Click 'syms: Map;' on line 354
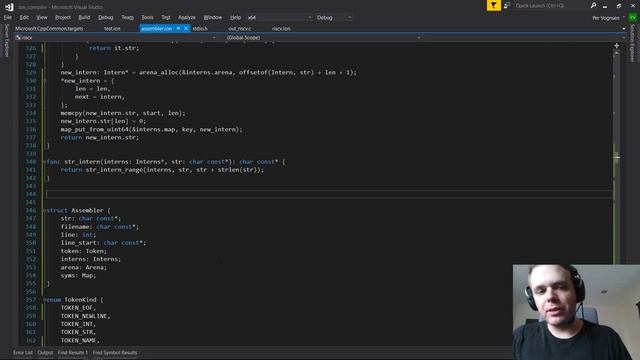The image size is (640, 360). tap(78, 276)
